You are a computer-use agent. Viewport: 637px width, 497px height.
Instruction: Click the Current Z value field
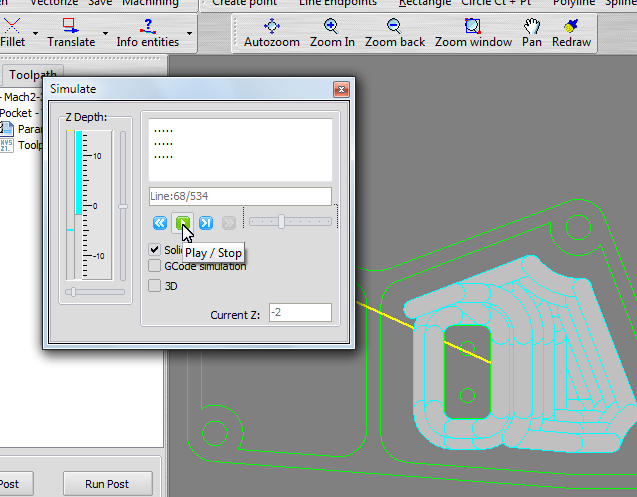[x=299, y=314]
